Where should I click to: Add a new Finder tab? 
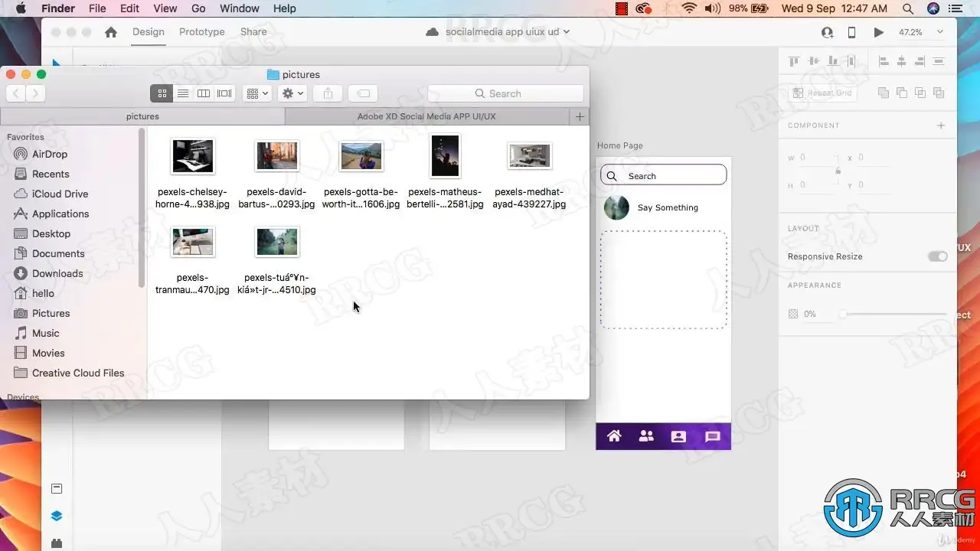pyautogui.click(x=580, y=116)
